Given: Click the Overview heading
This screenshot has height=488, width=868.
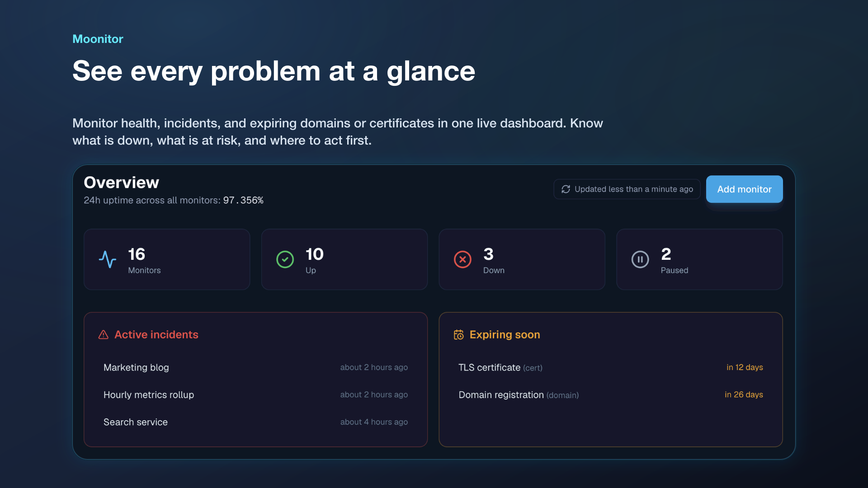Looking at the screenshot, I should coord(121,182).
